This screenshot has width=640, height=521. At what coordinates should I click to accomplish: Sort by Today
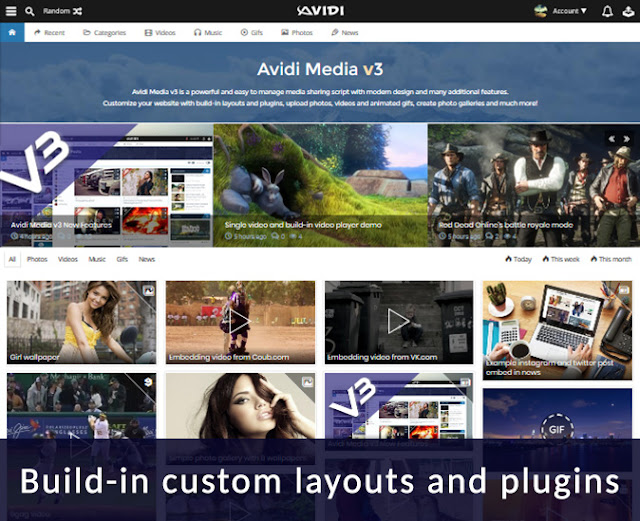[x=518, y=259]
